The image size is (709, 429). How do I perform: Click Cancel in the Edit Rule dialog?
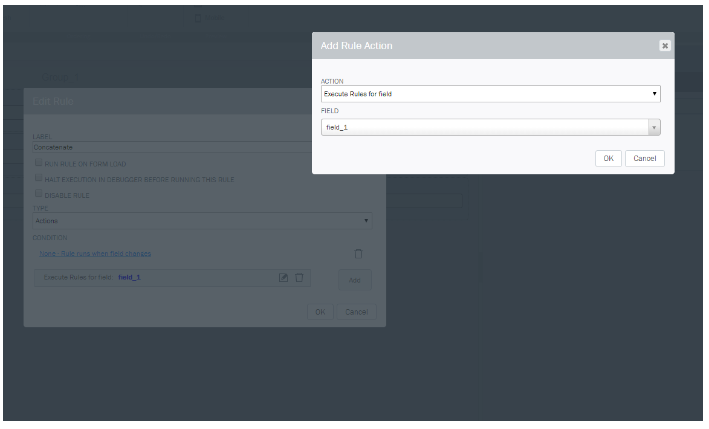[x=357, y=312]
